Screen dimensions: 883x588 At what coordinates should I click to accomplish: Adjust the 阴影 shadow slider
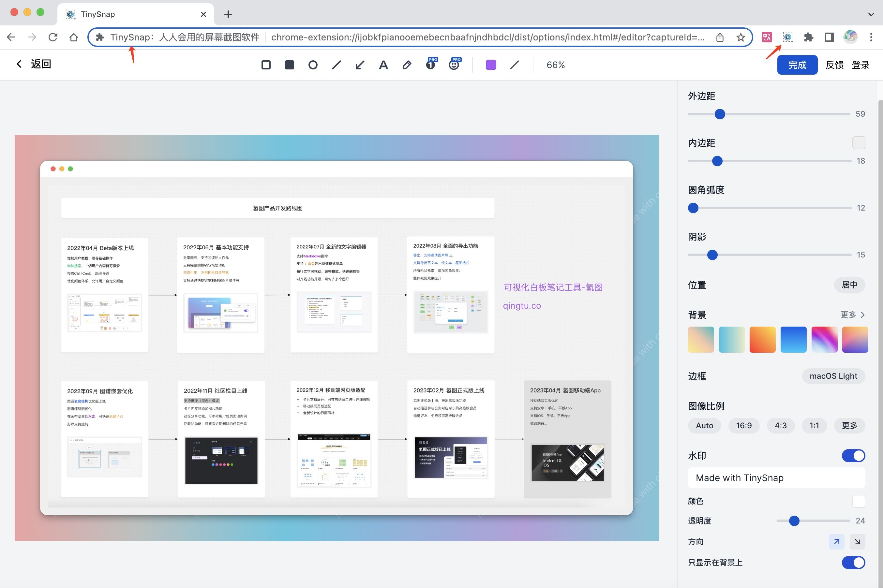tap(769, 255)
